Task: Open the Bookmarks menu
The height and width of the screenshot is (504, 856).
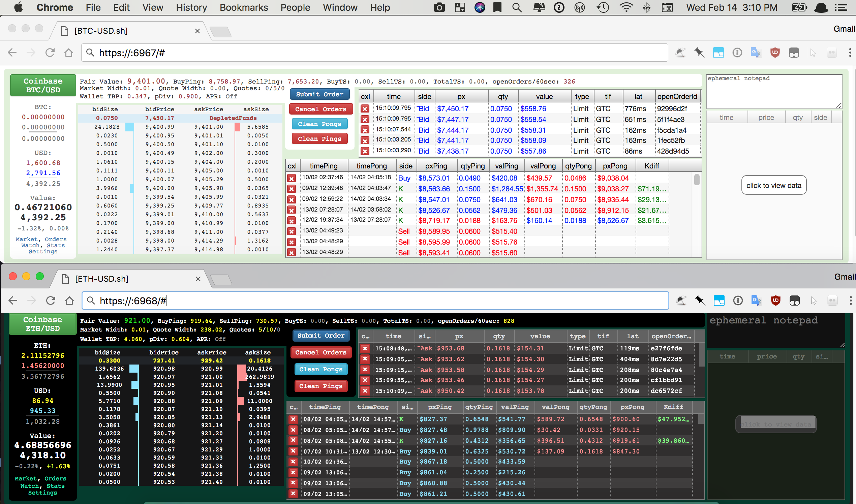Action: pos(244,7)
